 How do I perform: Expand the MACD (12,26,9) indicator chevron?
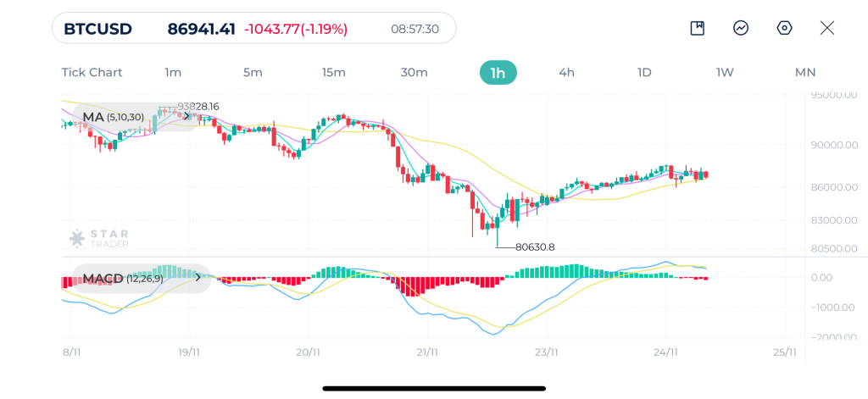click(x=199, y=277)
